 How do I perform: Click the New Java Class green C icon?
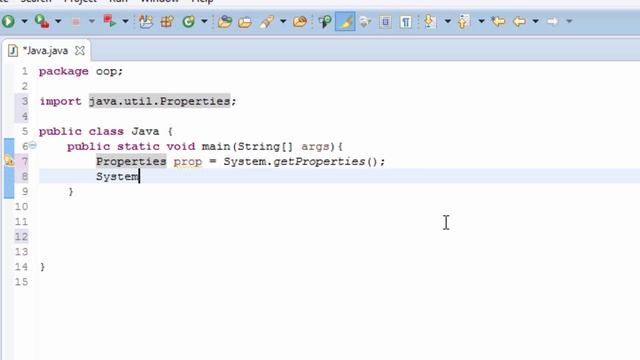188,21
